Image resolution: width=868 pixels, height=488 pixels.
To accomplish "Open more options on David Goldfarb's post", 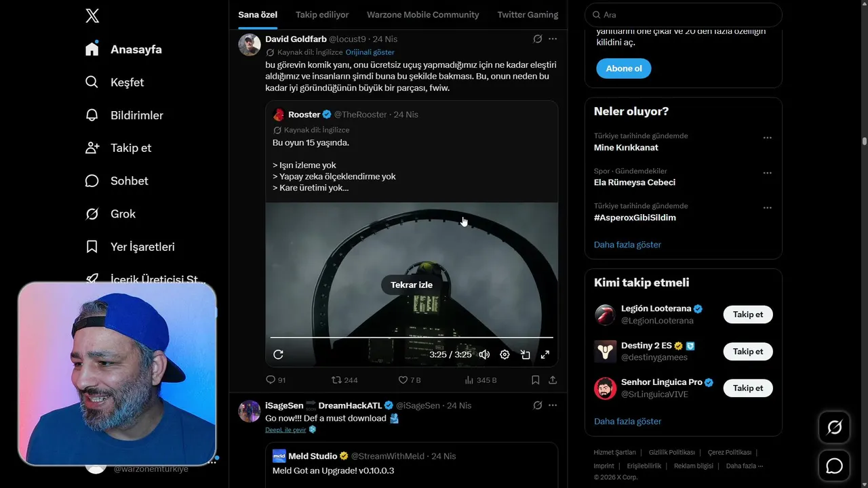I will [553, 39].
